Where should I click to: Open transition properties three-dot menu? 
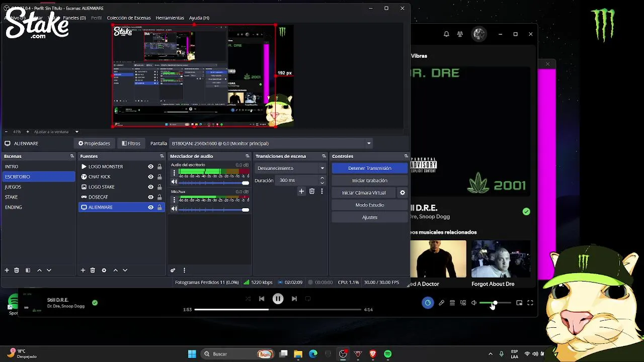(x=322, y=191)
